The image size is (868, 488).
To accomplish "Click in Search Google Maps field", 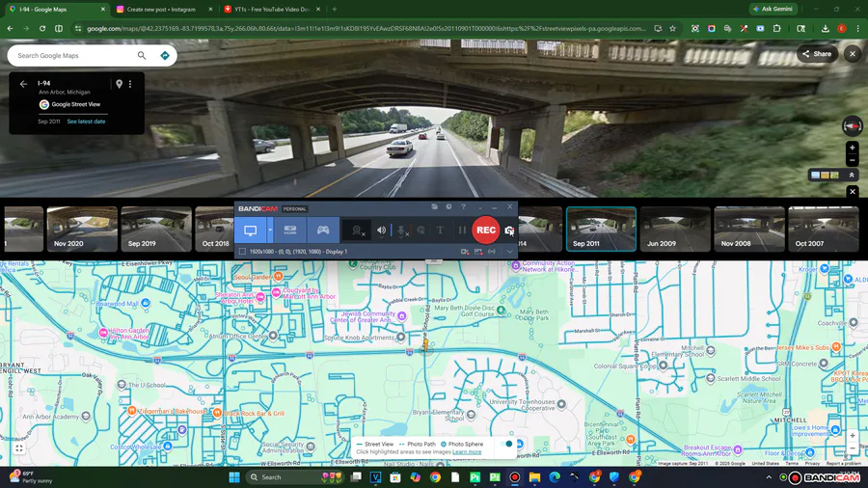I will (74, 55).
